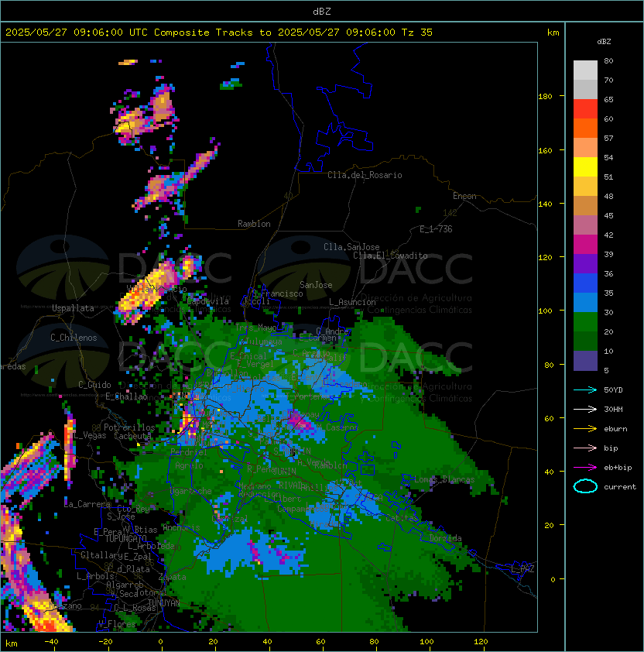The image size is (644, 652).
Task: Click the '50YD' legend label
Action: pos(613,390)
